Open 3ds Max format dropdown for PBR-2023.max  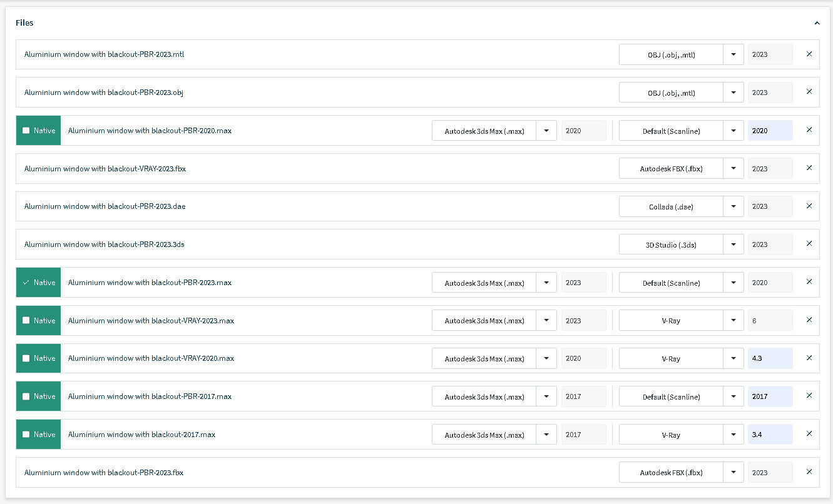[546, 283]
